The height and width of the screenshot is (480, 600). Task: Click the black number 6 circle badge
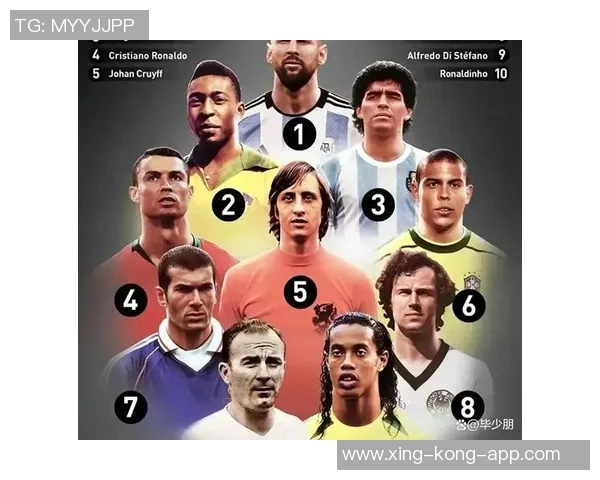click(469, 305)
